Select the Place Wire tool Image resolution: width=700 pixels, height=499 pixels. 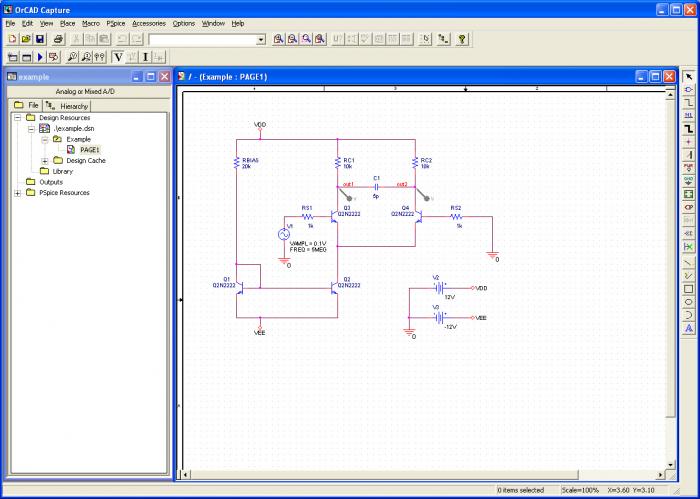689,102
